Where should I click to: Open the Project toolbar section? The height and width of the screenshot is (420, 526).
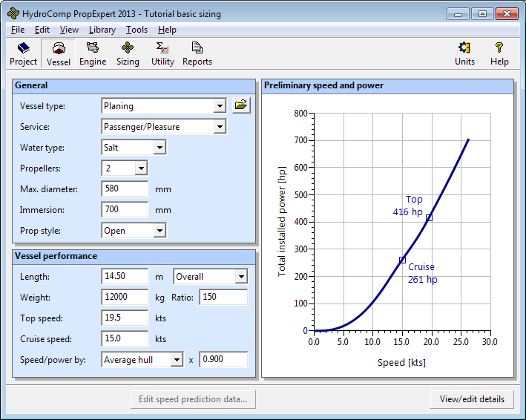23,54
